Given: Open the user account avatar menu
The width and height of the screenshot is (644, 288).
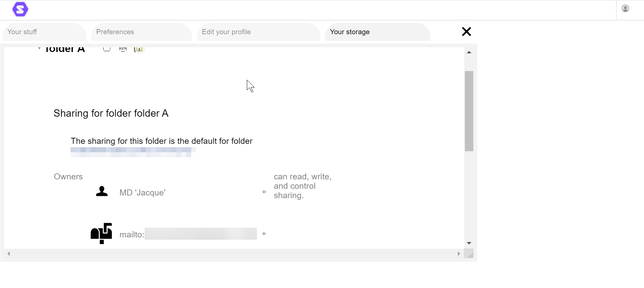Looking at the screenshot, I should [x=625, y=8].
